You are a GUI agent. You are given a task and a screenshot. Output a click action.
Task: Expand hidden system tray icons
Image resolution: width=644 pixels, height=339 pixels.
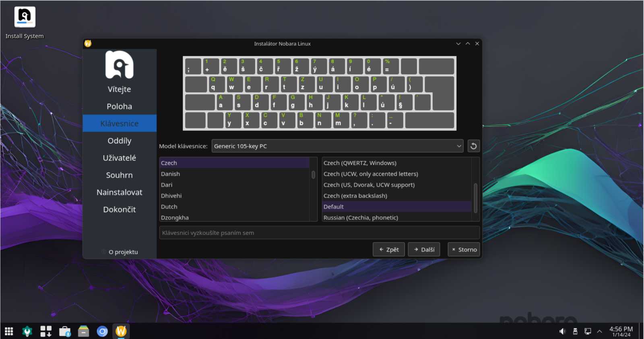click(x=600, y=331)
